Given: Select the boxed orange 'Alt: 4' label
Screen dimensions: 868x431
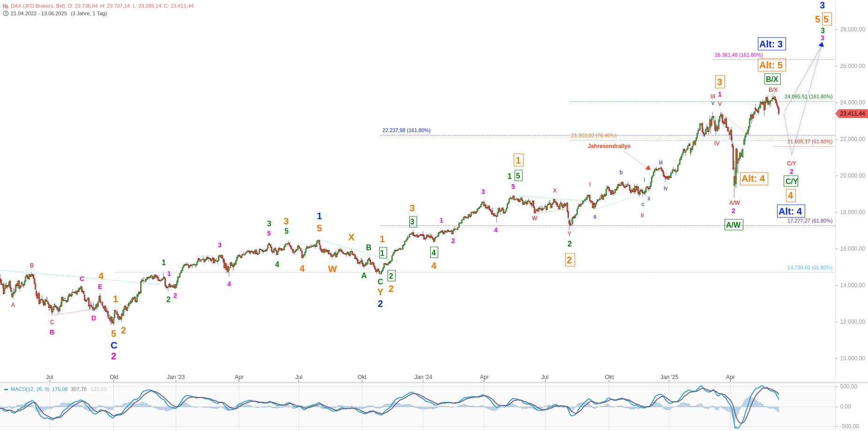Looking at the screenshot, I should click(x=754, y=178).
